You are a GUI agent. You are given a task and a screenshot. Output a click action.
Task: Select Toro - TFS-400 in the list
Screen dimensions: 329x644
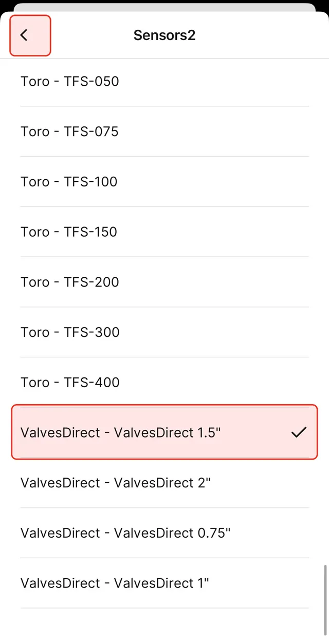70,382
